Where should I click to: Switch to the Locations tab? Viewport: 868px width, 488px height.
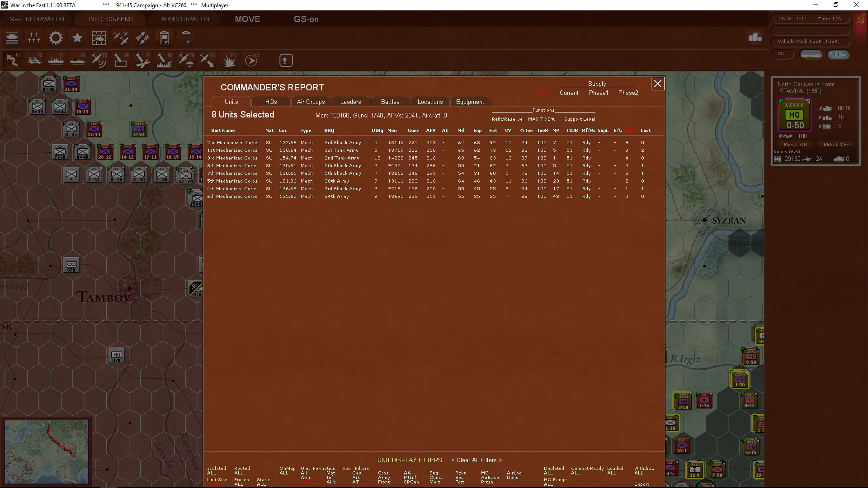tap(430, 102)
